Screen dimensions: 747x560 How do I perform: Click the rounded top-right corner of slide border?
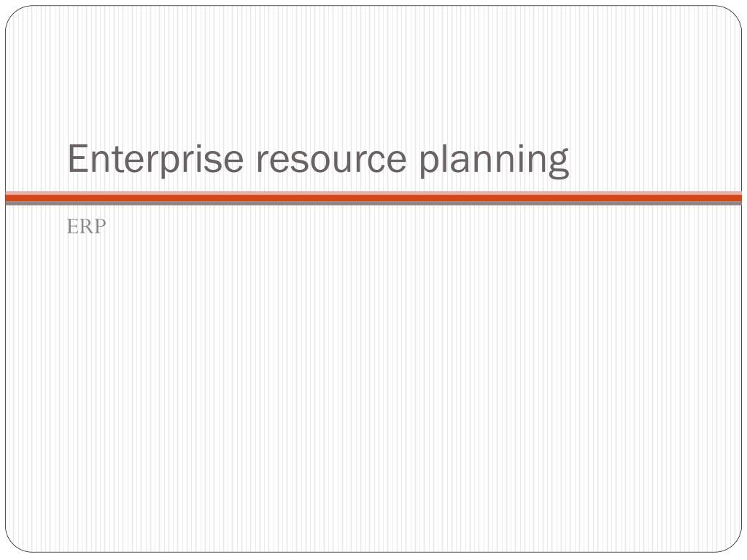(735, 13)
